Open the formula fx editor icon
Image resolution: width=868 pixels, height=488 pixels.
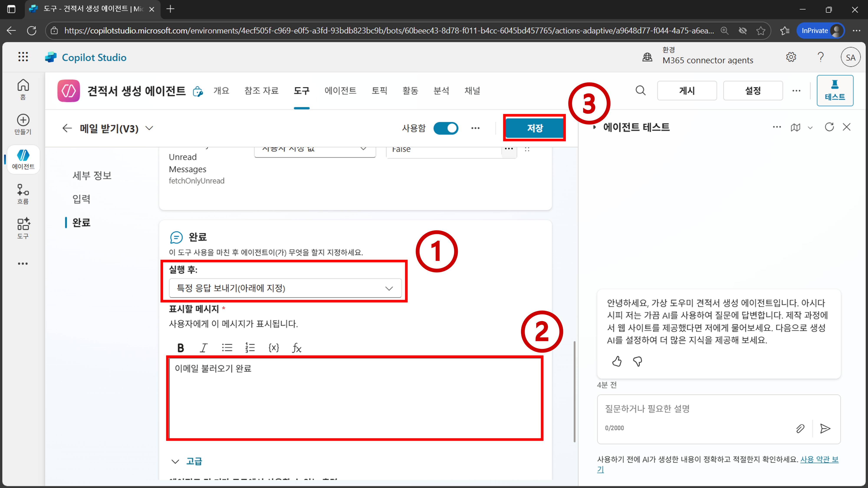(x=296, y=347)
